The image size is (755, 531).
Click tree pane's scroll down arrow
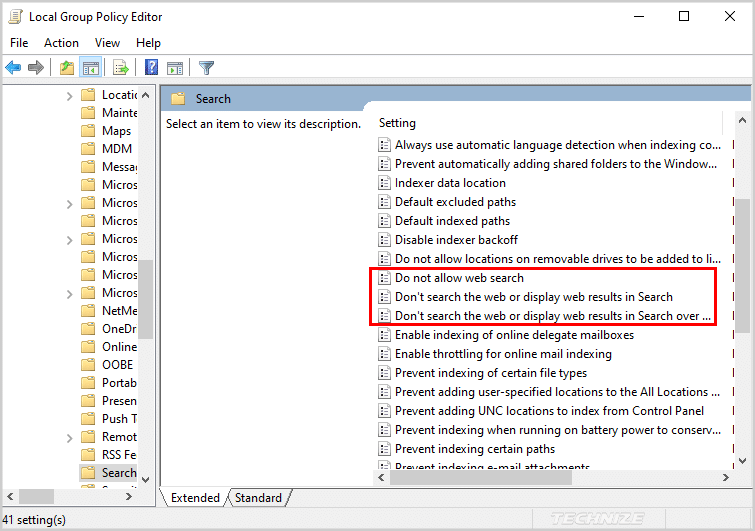click(x=146, y=480)
